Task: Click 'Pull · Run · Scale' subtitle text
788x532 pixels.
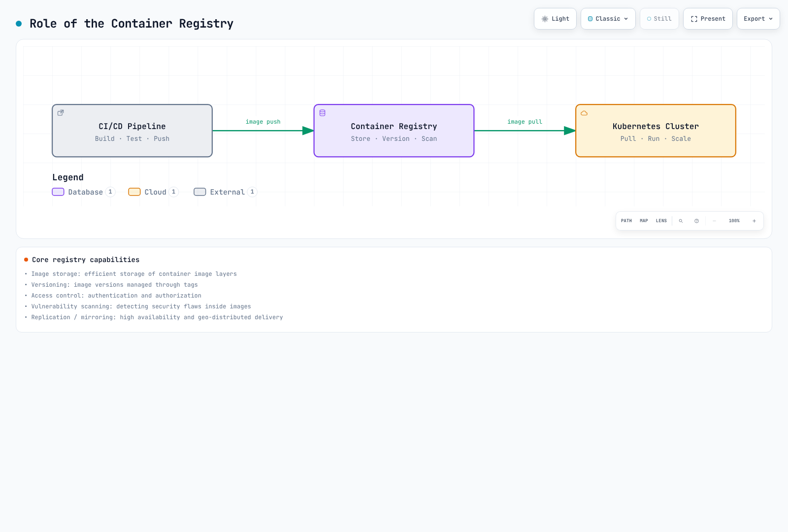Action: (x=656, y=139)
